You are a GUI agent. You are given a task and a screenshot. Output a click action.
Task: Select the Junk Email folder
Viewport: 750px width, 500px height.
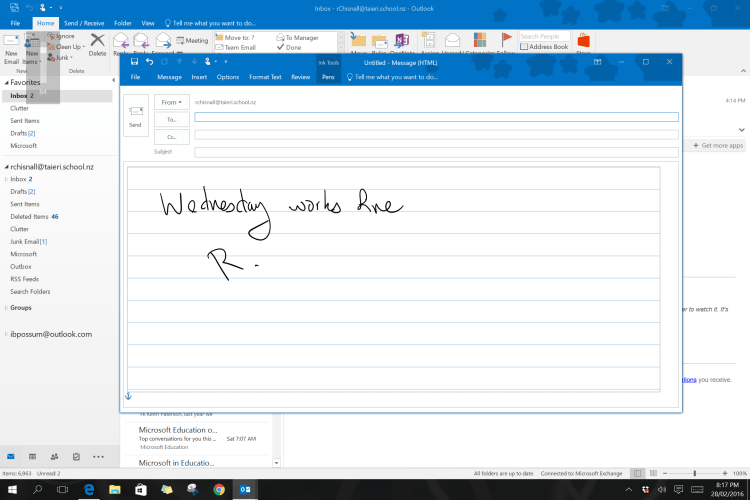click(x=29, y=242)
